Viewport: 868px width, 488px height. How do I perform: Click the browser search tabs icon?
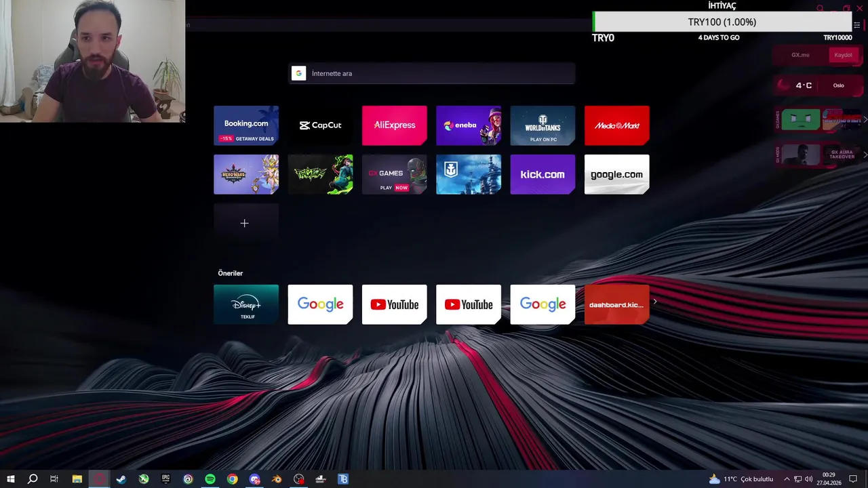point(820,8)
